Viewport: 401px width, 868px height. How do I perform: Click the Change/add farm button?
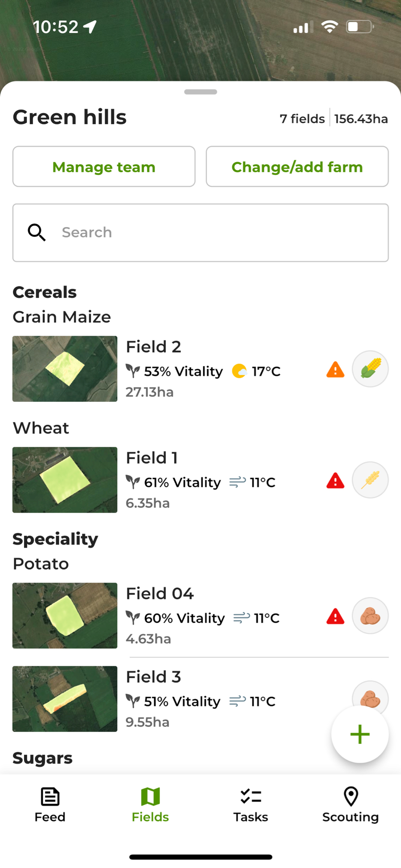(x=297, y=167)
